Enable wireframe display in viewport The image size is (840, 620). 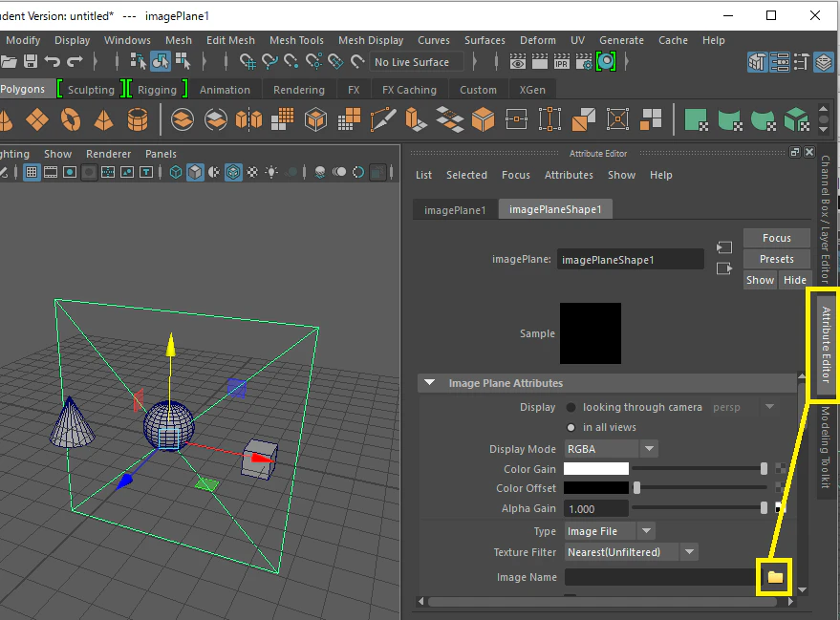(176, 172)
